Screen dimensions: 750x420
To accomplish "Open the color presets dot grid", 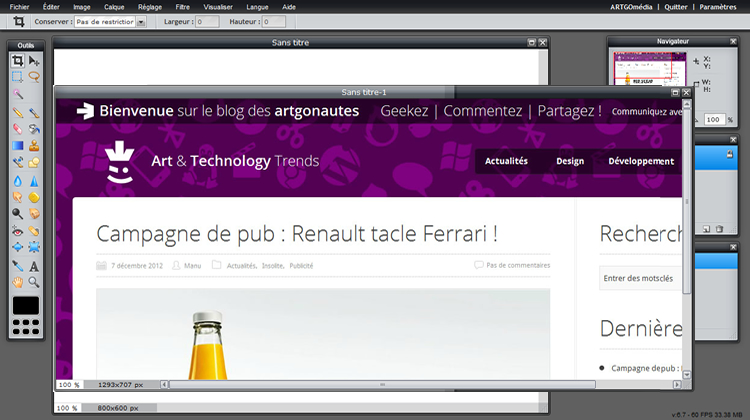I will [26, 326].
